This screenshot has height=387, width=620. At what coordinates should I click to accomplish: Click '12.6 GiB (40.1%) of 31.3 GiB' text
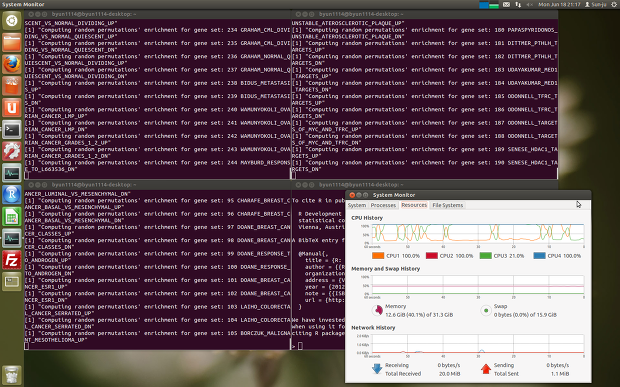419,315
